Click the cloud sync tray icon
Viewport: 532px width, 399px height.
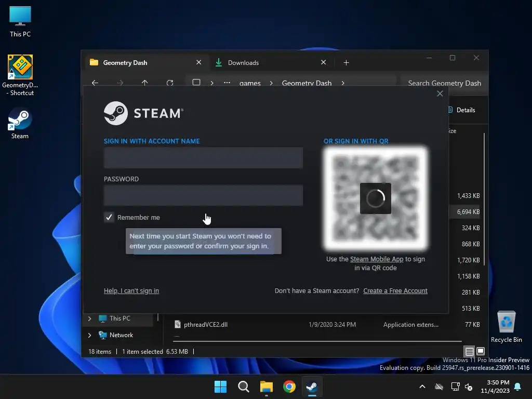click(x=439, y=387)
